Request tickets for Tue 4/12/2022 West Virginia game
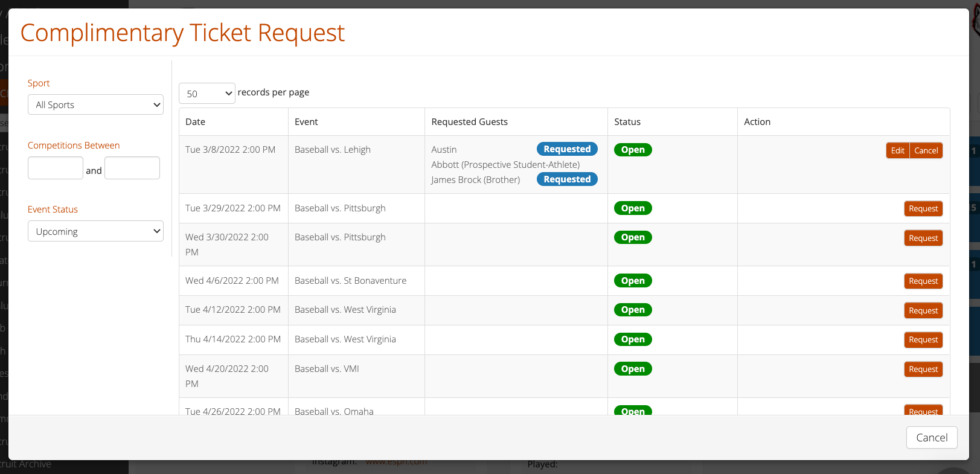 point(923,310)
